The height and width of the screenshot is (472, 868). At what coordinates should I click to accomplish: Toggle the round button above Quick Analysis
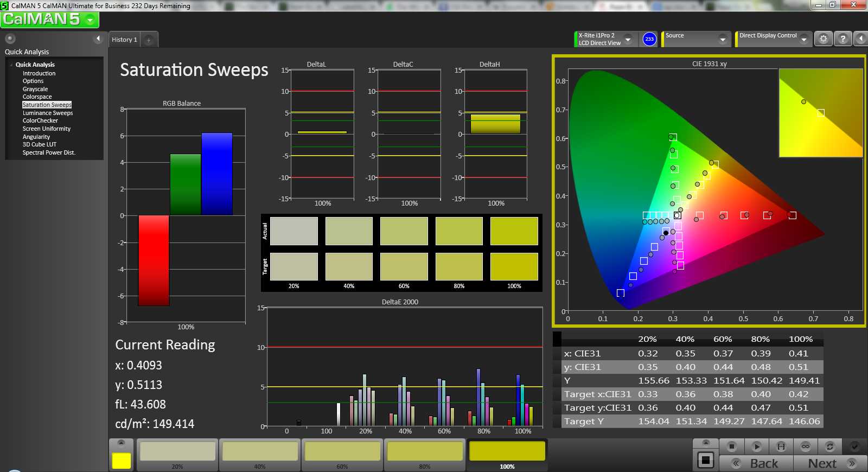[10, 39]
